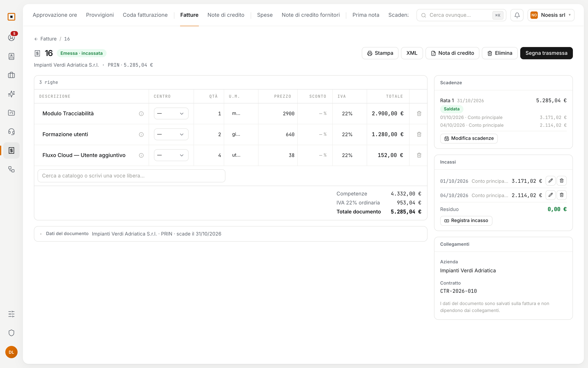Expand the Dati del documento section
Screen dimensions: 588x368
(230, 234)
